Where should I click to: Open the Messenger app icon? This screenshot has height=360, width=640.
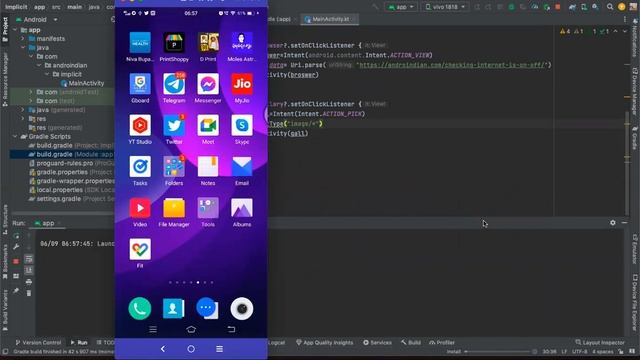[208, 84]
